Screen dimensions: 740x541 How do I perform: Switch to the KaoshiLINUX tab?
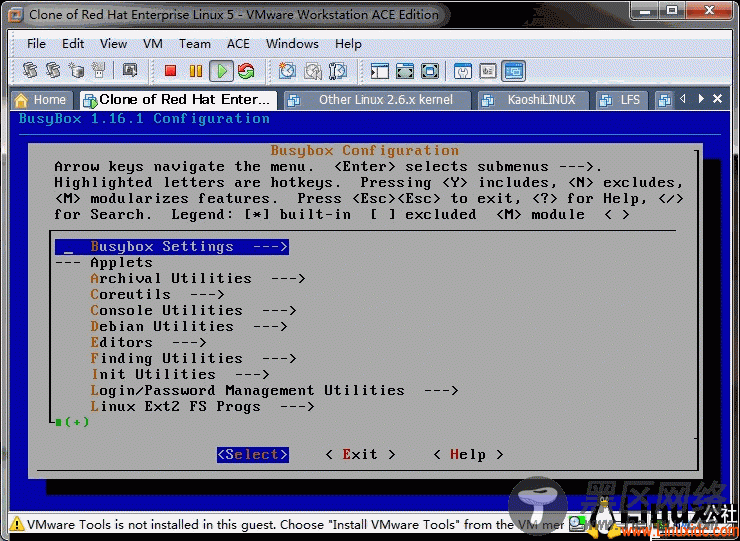click(x=533, y=100)
